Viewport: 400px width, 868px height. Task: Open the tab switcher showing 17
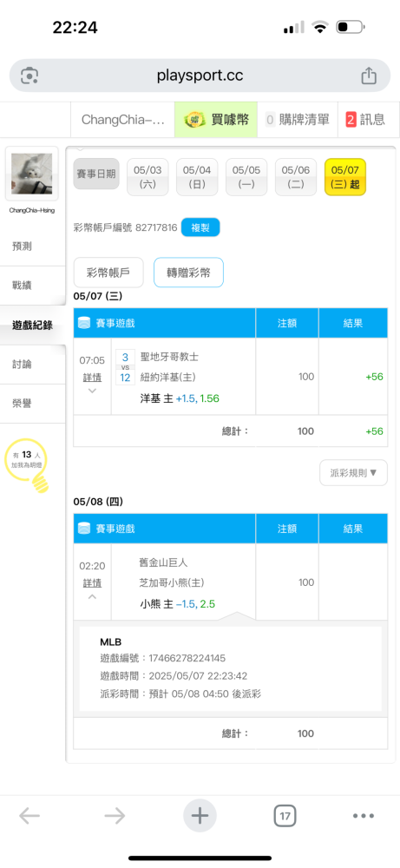coord(285,815)
